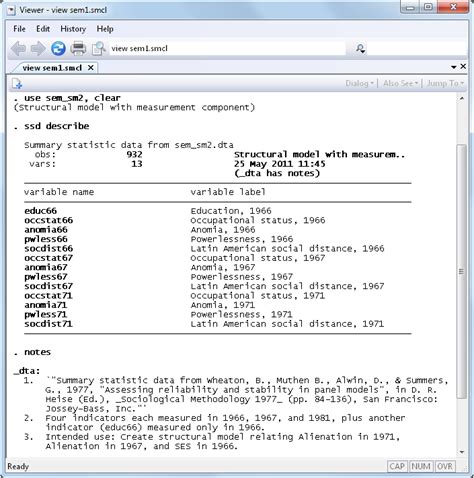This screenshot has height=478, width=474.
Task: Open the Viewer window system icon
Action: click(x=11, y=10)
